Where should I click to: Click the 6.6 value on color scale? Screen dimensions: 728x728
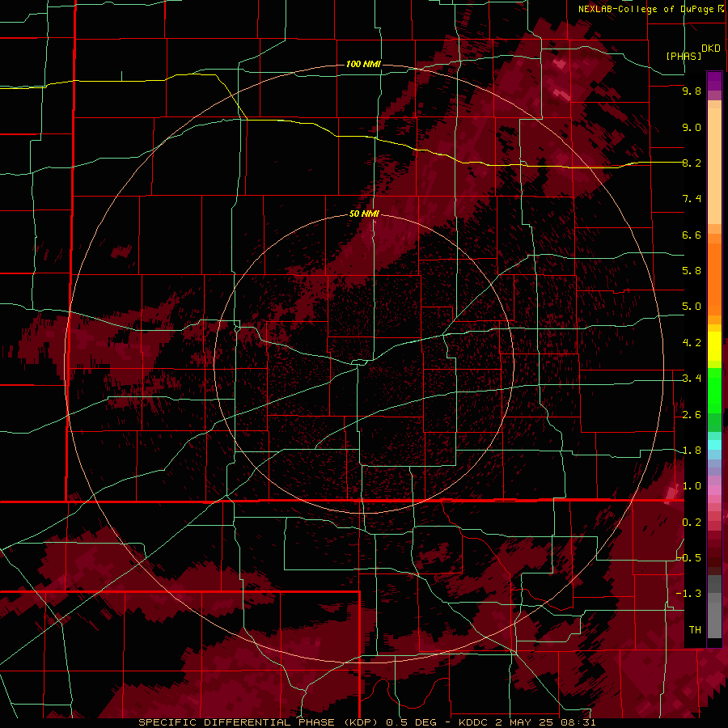pos(692,235)
